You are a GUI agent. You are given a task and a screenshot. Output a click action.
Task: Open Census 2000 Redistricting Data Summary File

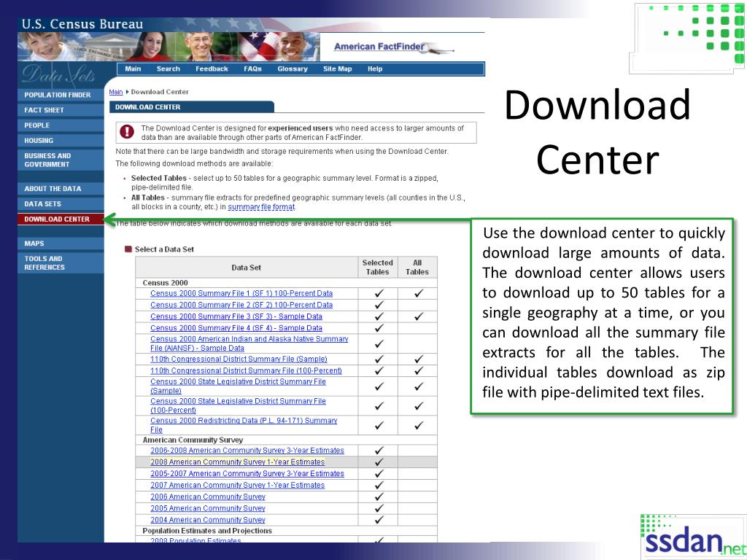point(244,425)
